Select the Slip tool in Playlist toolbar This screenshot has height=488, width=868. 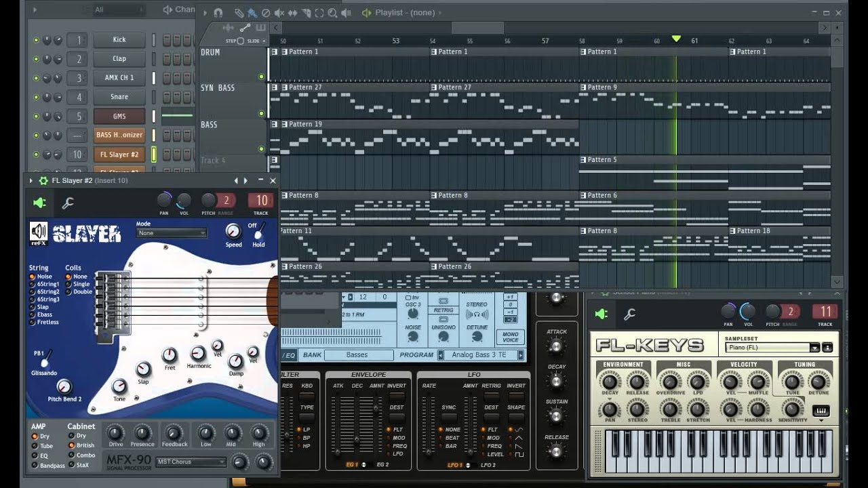(293, 13)
